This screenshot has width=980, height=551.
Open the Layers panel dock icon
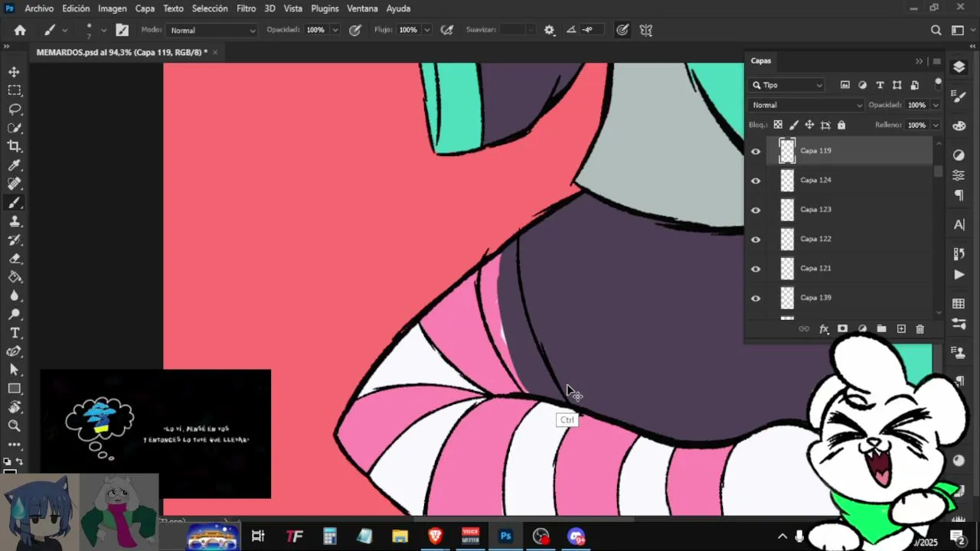tap(959, 67)
